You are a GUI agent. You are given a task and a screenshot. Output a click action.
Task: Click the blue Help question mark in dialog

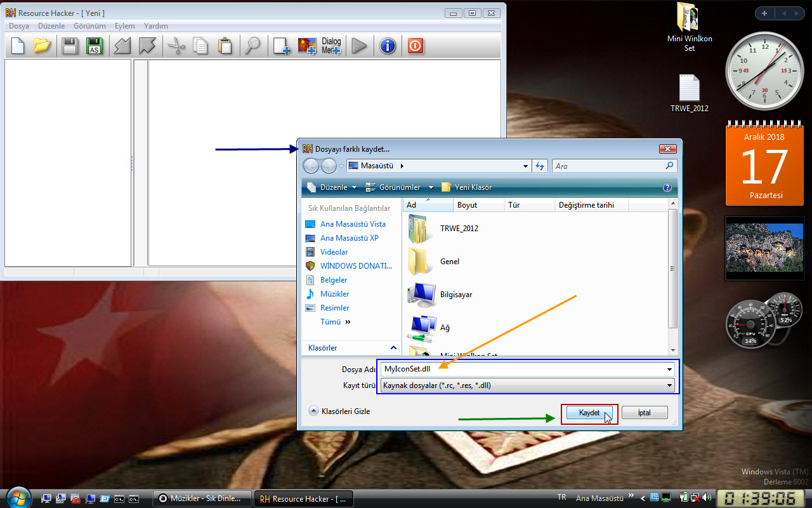667,187
